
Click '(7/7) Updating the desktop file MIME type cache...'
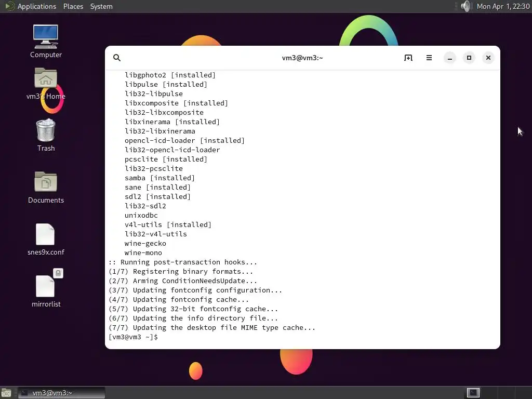click(212, 328)
